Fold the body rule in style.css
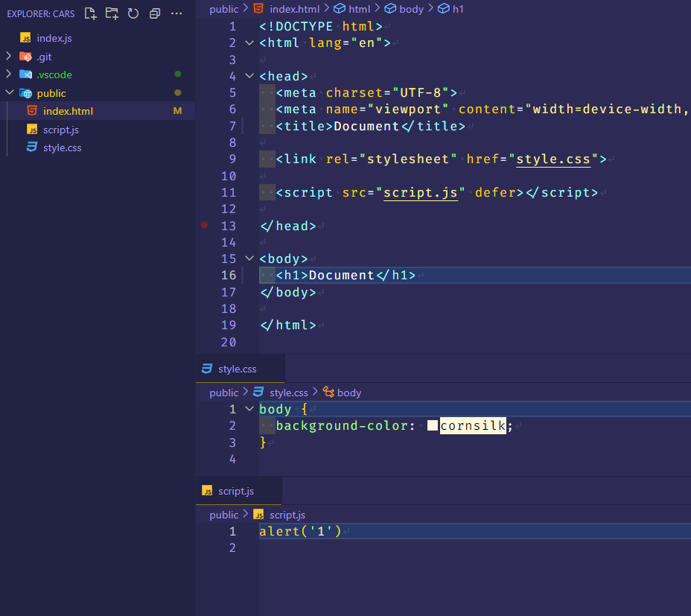691x616 pixels. click(x=249, y=409)
